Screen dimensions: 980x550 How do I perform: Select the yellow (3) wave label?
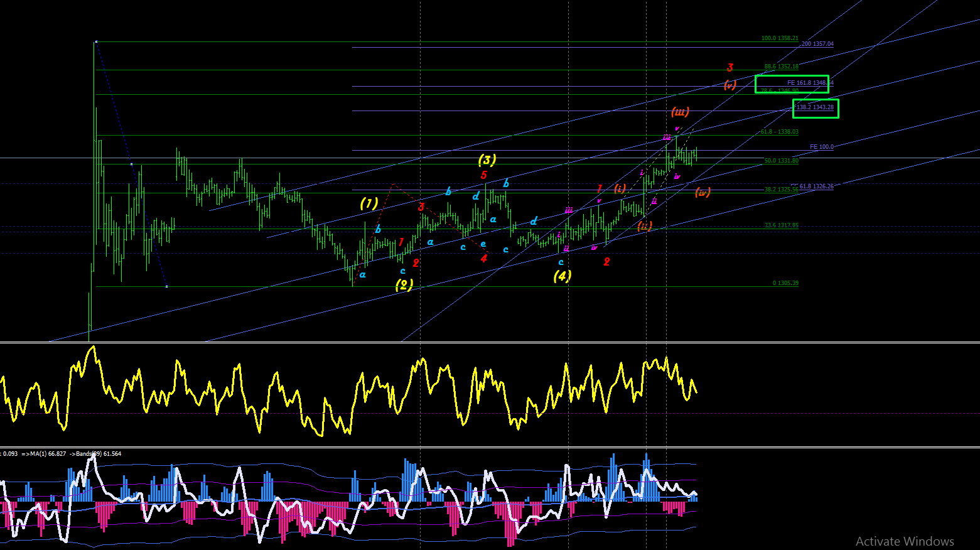coord(487,159)
